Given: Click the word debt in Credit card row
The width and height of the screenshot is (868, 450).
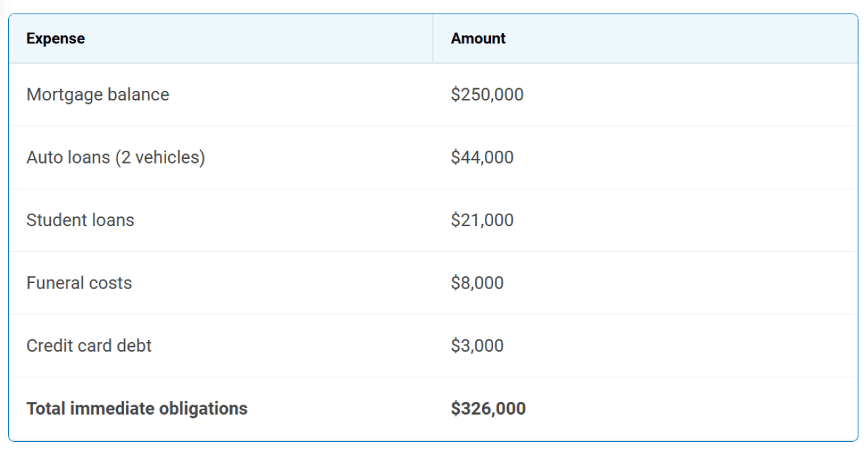Looking at the screenshot, I should pyautogui.click(x=137, y=346).
